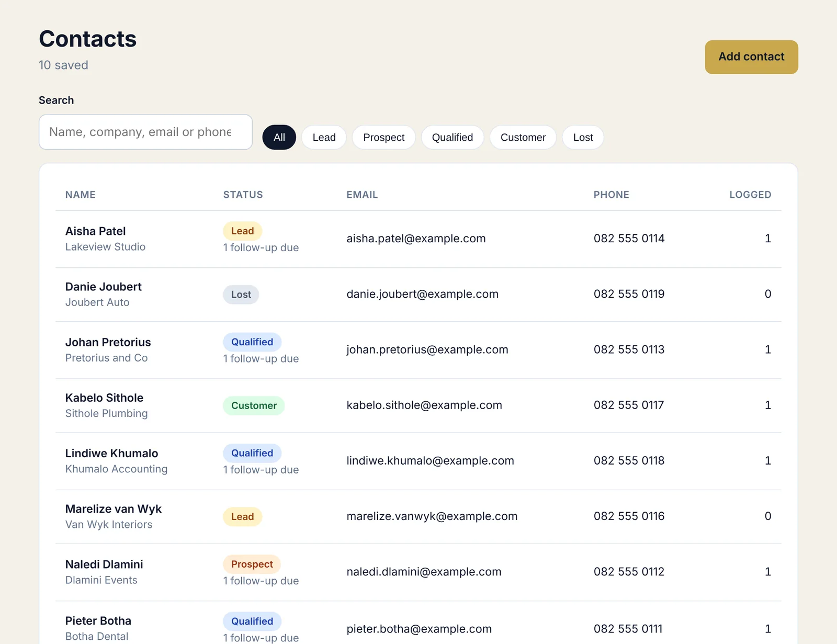Viewport: 837px width, 644px height.
Task: Click the Add contact button
Action: [751, 57]
